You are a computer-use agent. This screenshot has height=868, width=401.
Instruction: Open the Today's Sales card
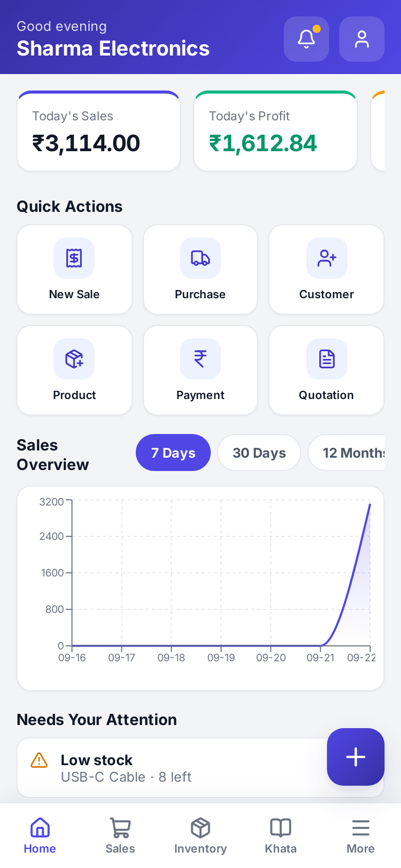point(99,131)
